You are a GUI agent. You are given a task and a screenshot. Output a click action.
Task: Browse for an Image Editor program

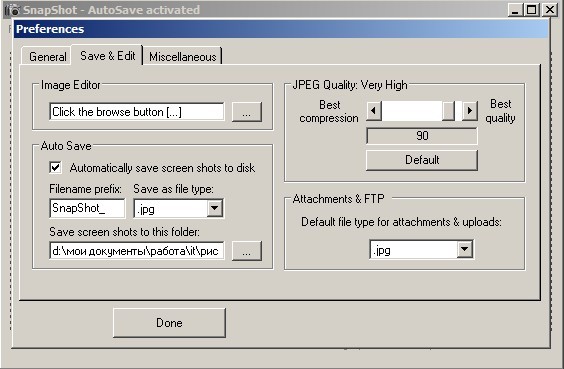point(246,112)
